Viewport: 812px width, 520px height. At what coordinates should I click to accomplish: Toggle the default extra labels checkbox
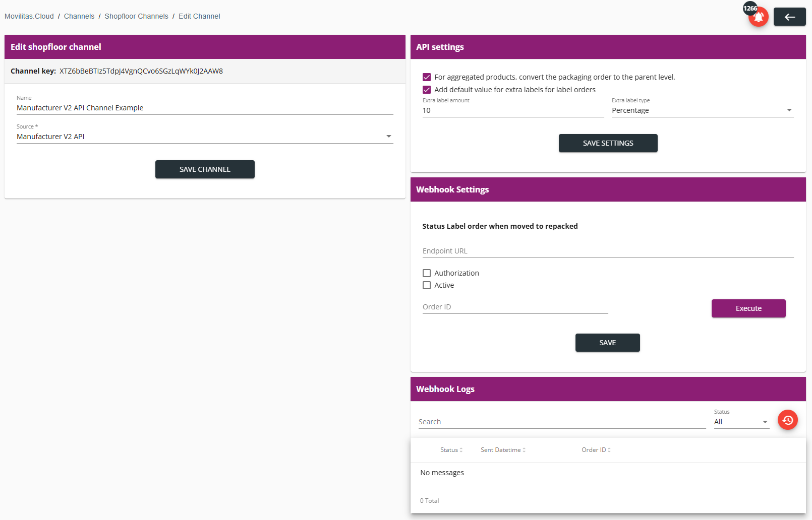427,90
